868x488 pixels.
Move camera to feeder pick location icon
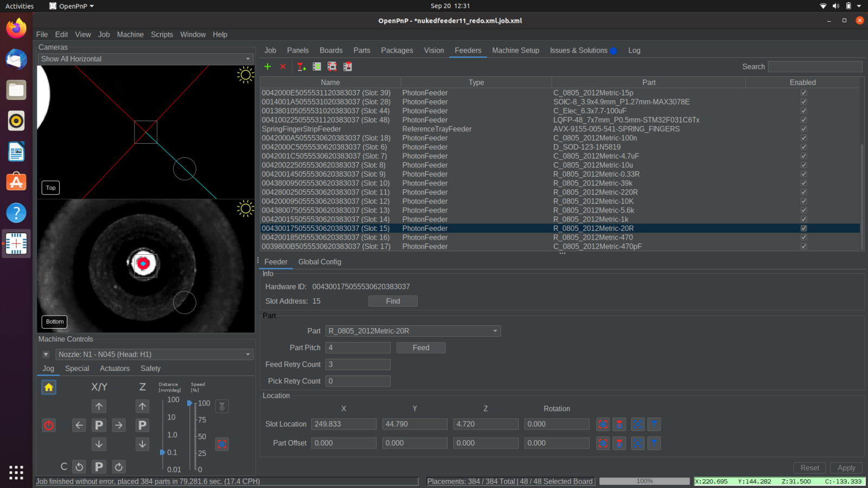tap(332, 66)
